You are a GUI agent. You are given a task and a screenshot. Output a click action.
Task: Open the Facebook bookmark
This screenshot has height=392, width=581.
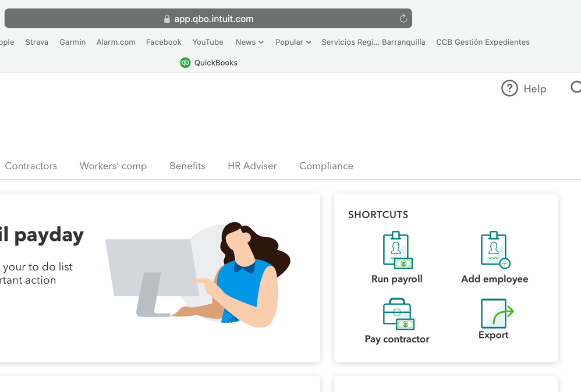tap(164, 42)
